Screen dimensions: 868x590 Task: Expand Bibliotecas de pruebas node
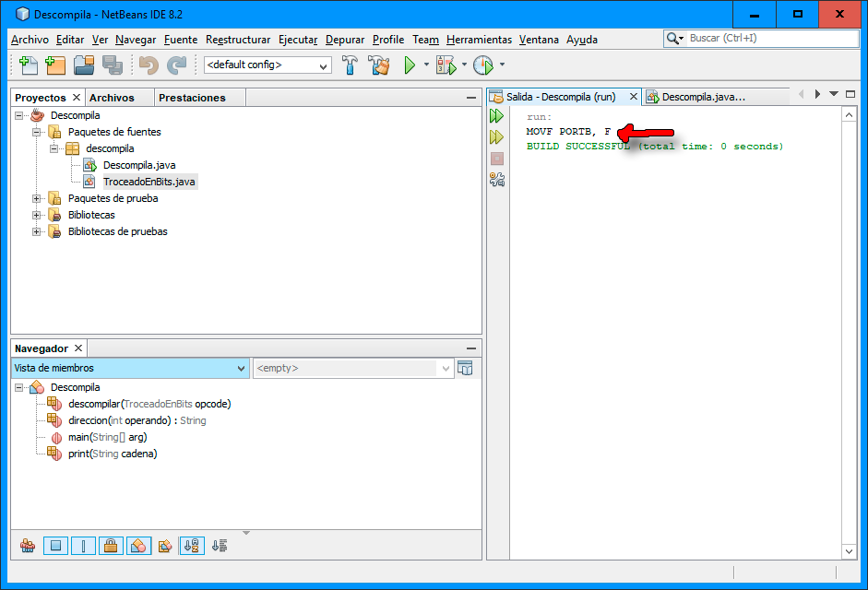pyautogui.click(x=37, y=232)
